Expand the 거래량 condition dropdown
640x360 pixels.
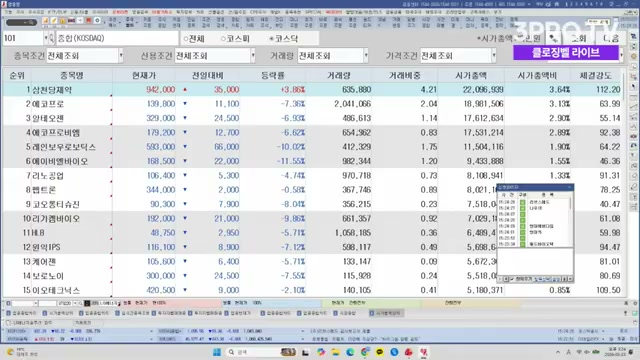[x=366, y=56]
